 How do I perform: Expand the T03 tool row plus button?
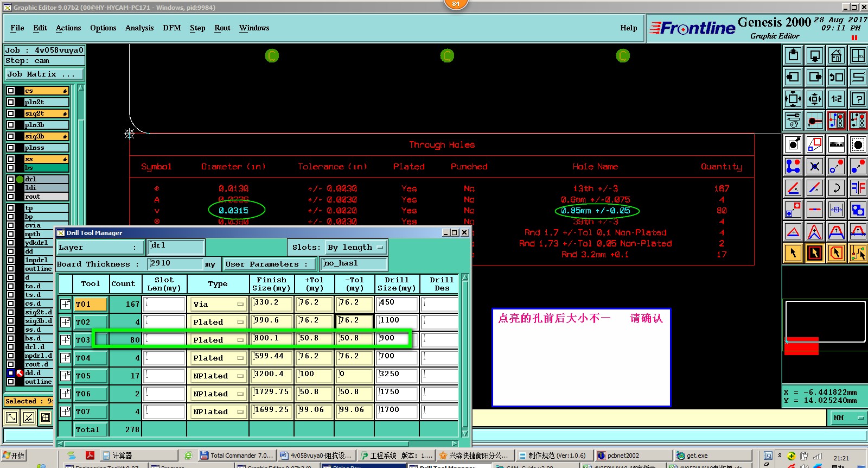pos(65,340)
